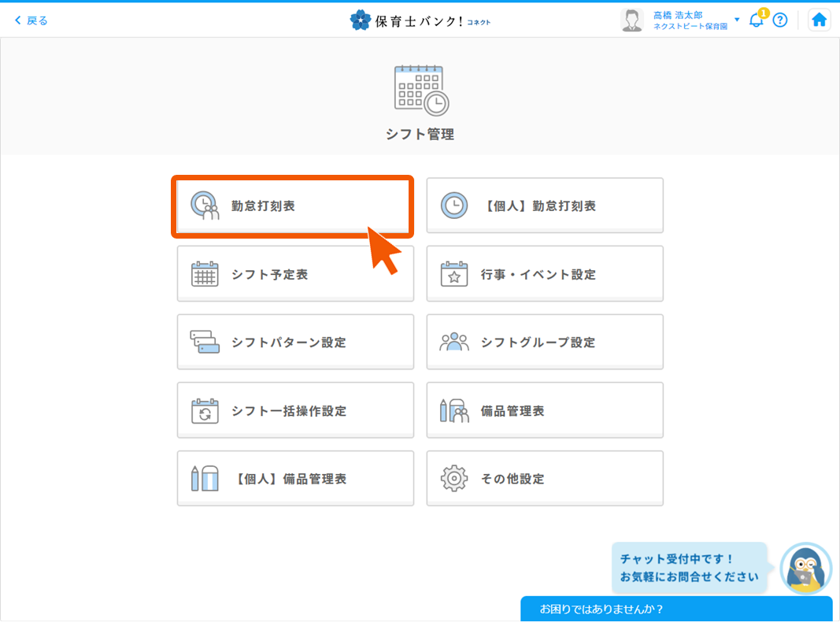Screen dimensions: 840x630
Task: Click the penguin chat mascot
Action: tap(805, 569)
